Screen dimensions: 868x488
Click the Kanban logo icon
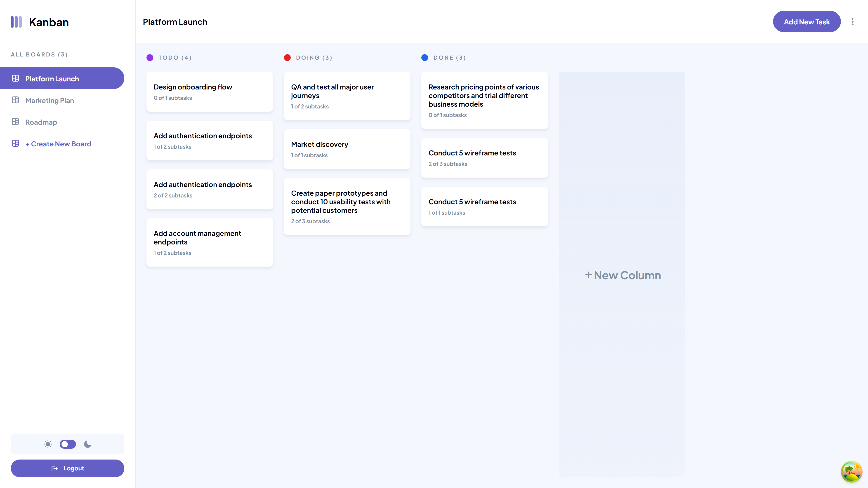click(x=16, y=22)
